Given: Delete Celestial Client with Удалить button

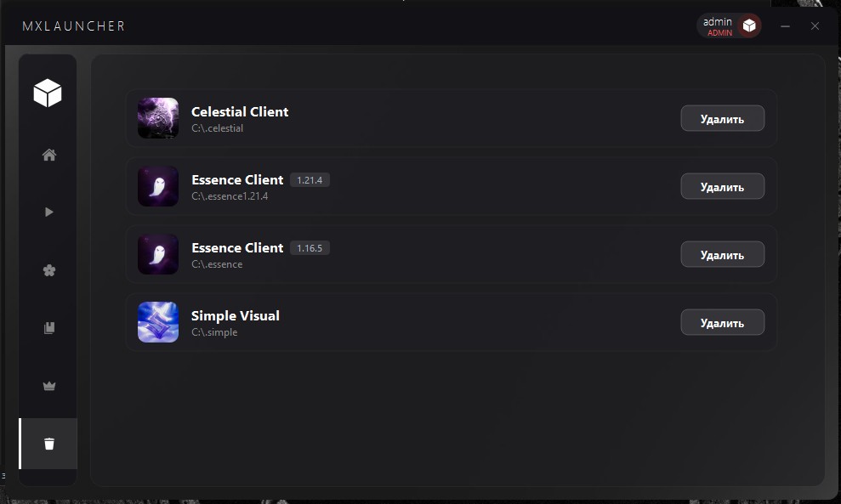Looking at the screenshot, I should tap(722, 119).
